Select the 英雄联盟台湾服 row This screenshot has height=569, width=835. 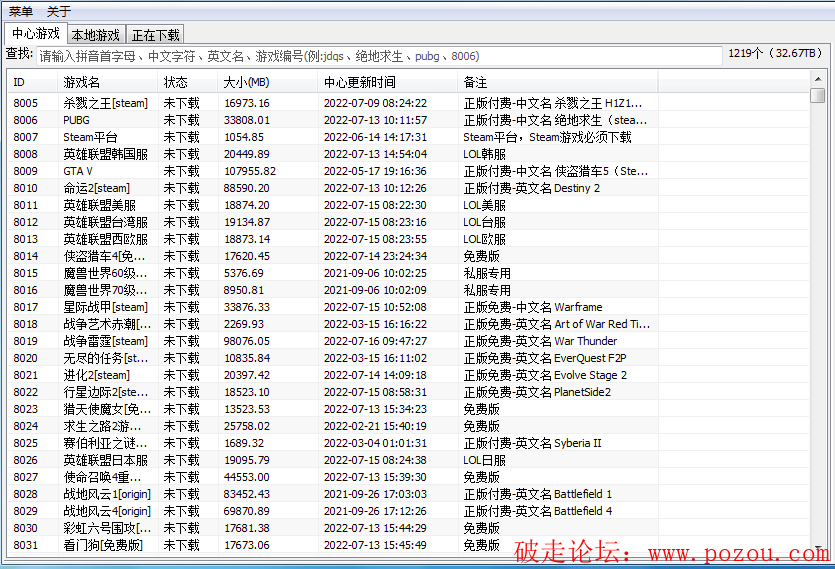pos(409,222)
